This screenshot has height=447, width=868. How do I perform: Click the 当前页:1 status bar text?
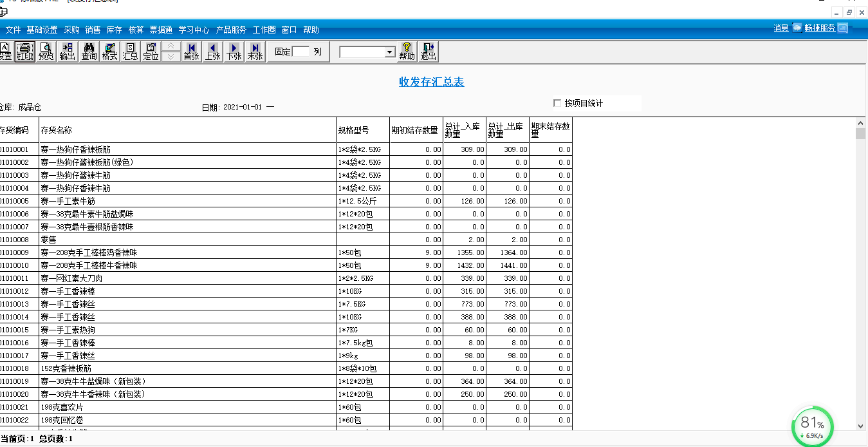click(x=17, y=439)
